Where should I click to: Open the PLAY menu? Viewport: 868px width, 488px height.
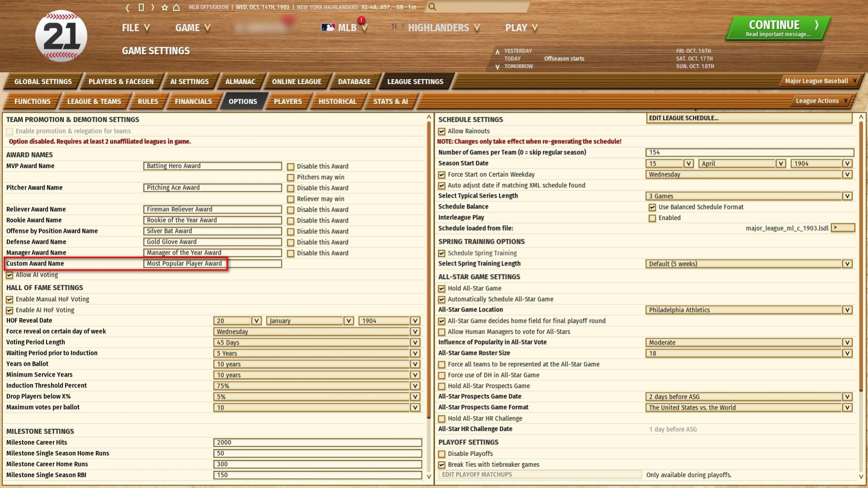[521, 28]
